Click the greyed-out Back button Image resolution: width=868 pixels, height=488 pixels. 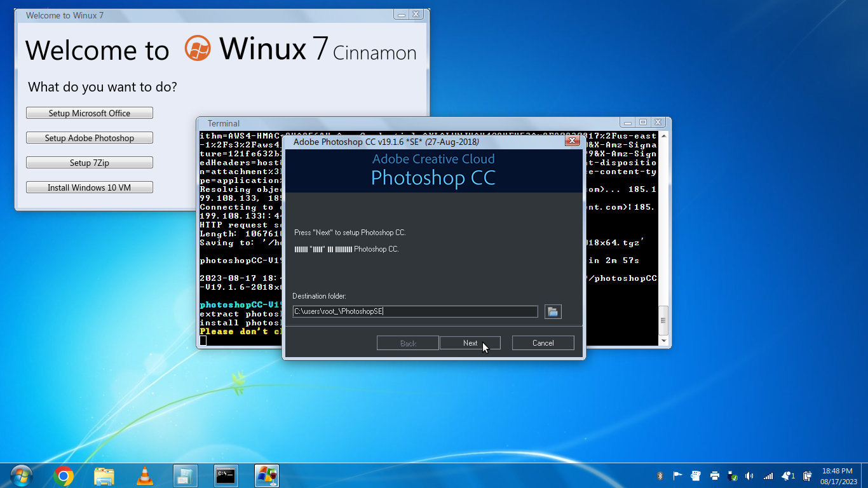408,343
